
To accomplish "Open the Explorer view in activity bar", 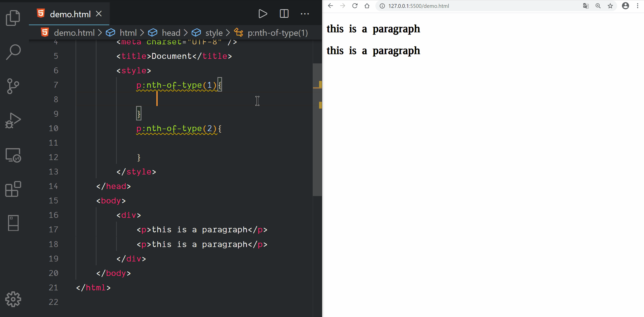I will pyautogui.click(x=13, y=18).
